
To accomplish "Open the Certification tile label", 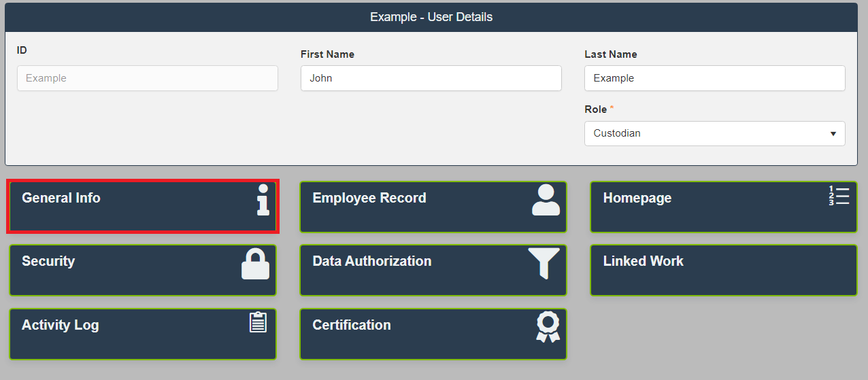I will 352,325.
